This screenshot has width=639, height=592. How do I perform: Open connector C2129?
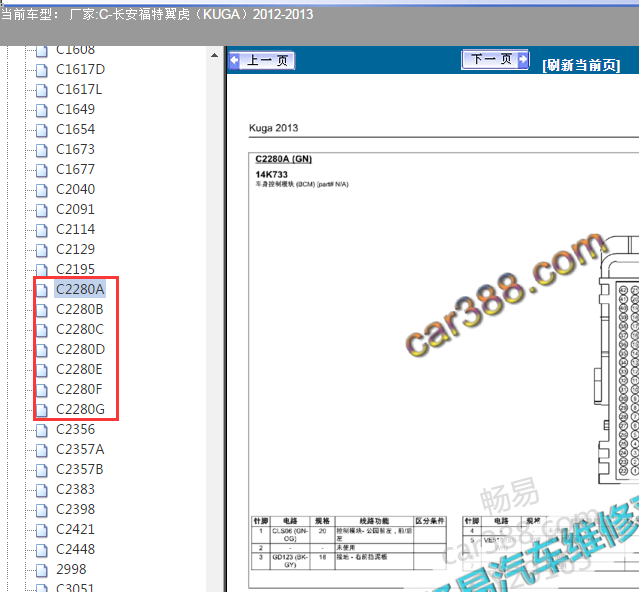click(x=75, y=249)
